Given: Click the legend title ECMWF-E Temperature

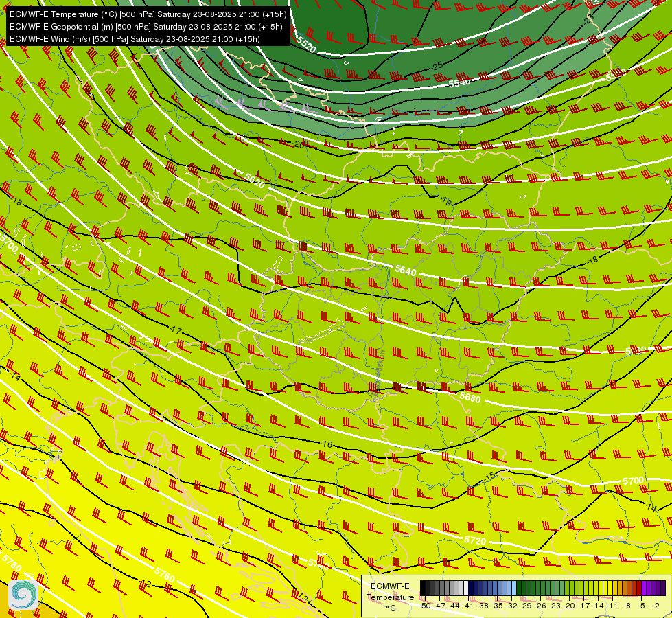Looking at the screenshot, I should [x=390, y=591].
